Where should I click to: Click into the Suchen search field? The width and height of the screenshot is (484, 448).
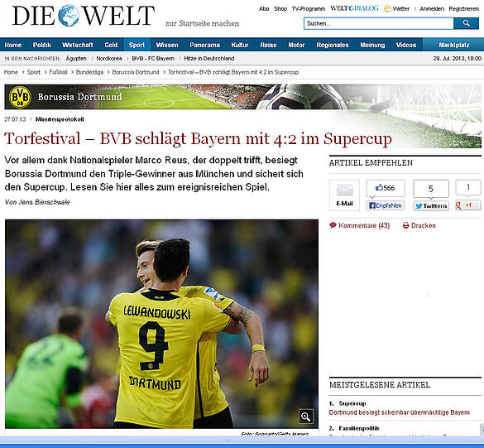[x=379, y=23]
